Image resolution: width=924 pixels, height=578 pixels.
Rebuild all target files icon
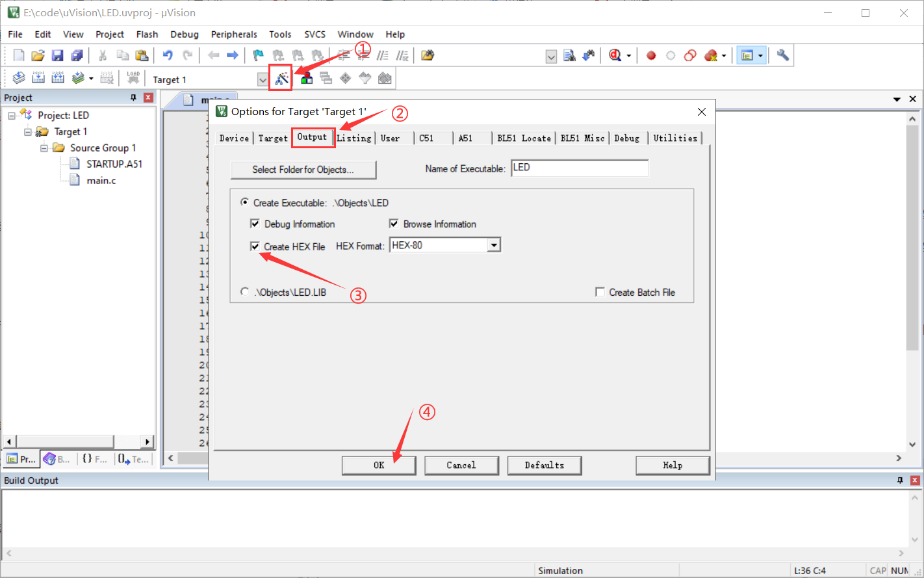58,78
